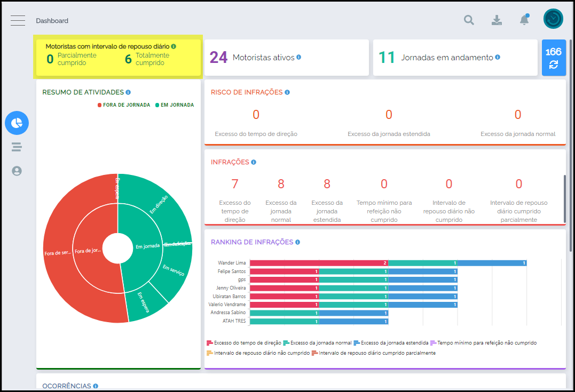
Task: Click the search magnifier icon
Action: [469, 20]
